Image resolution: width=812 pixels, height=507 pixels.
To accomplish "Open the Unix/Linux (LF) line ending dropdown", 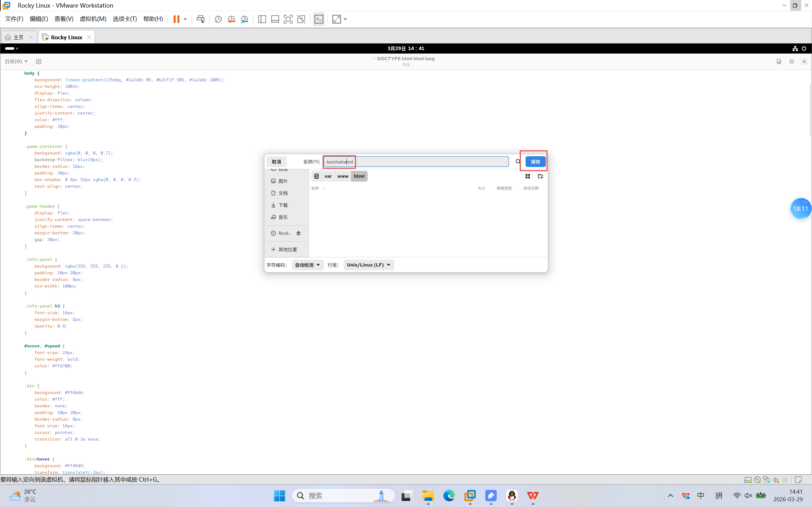I will point(369,265).
